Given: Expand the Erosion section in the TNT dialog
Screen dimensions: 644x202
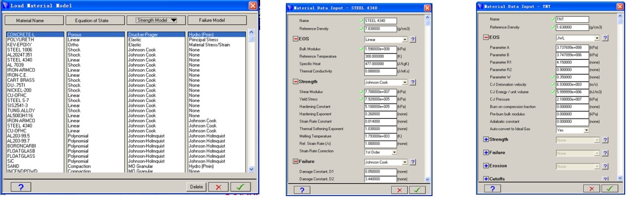Looking at the screenshot, I should click(x=486, y=166).
